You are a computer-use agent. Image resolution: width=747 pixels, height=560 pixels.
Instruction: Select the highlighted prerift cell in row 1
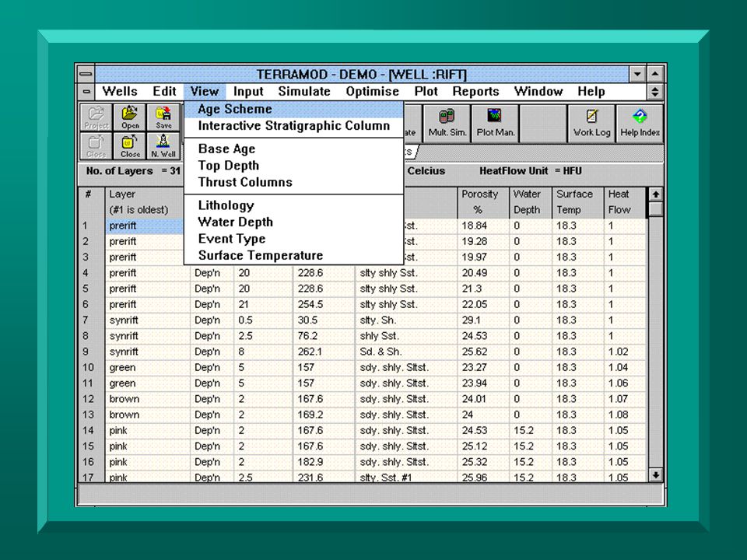click(x=145, y=226)
